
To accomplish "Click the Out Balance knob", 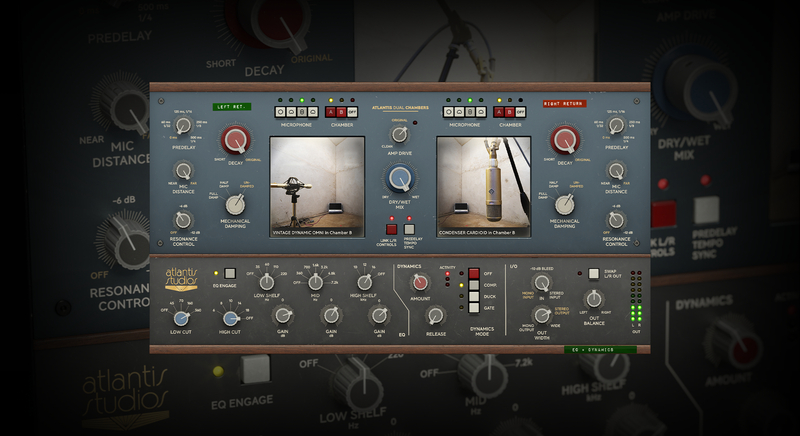I will click(x=594, y=299).
